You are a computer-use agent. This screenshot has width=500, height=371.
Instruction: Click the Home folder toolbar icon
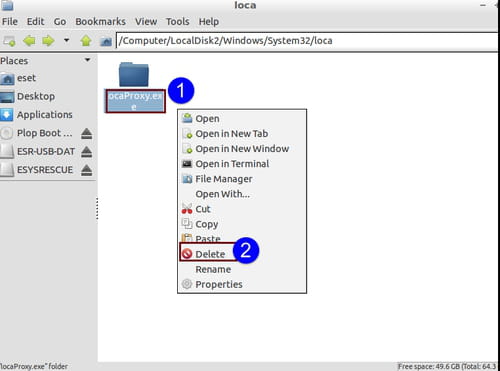point(106,41)
